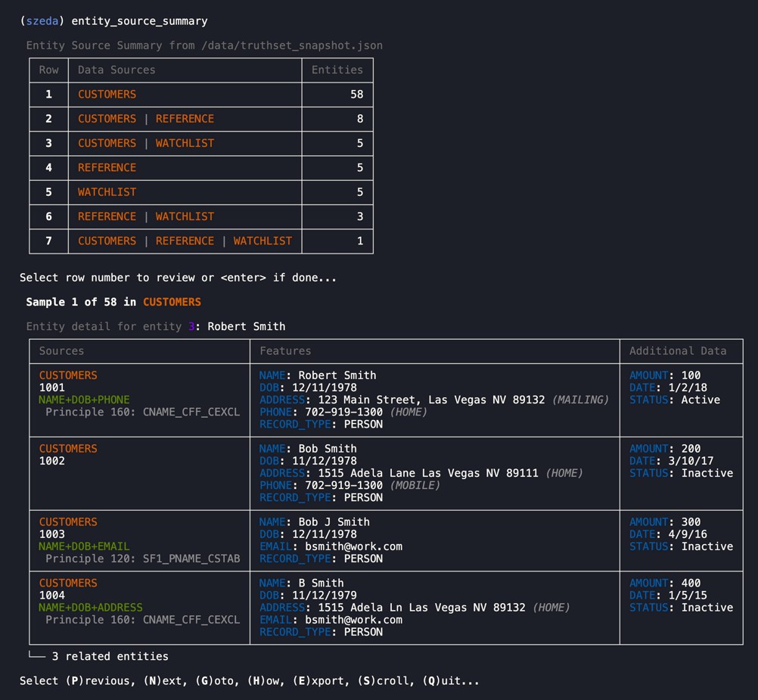Select row 1 for CUSTOMERS entities
The image size is (758, 700).
[x=48, y=94]
